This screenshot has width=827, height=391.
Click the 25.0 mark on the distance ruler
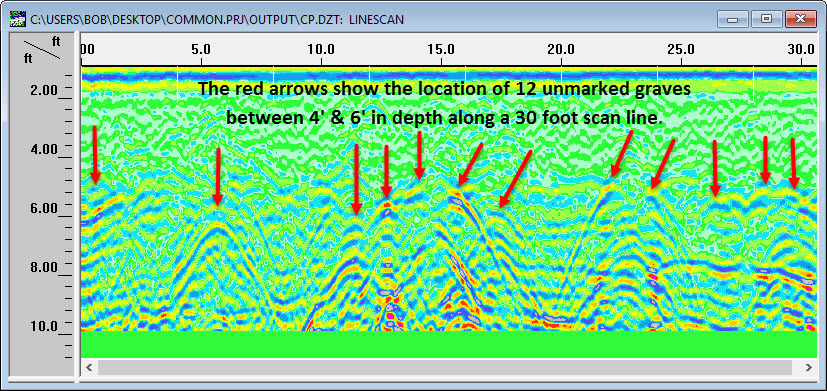click(681, 49)
